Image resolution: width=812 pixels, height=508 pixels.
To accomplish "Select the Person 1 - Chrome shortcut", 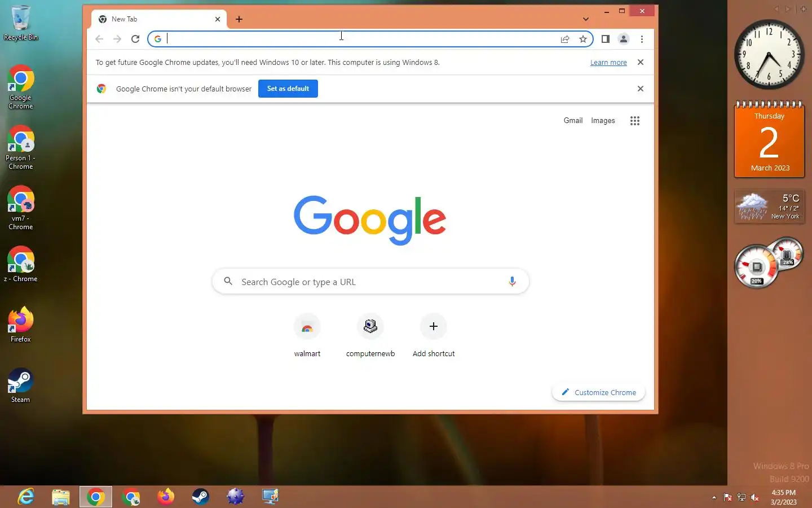I will click(21, 148).
